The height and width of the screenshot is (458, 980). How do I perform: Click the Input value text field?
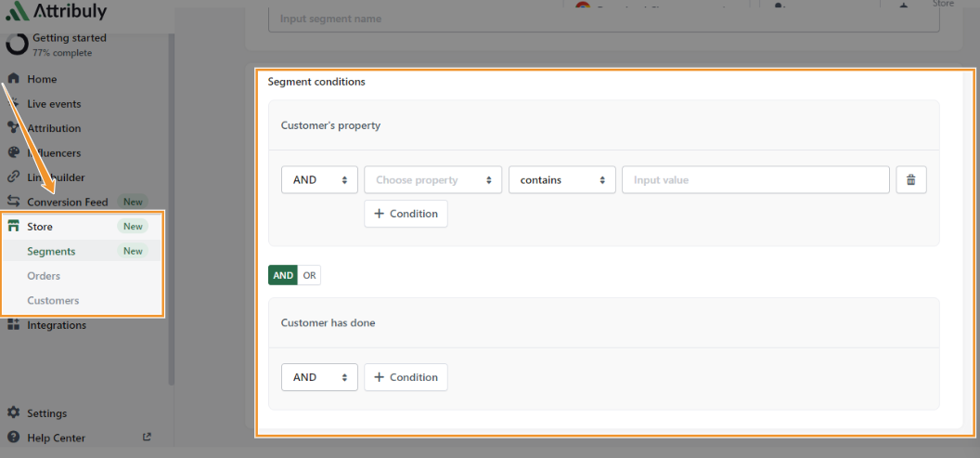click(754, 180)
